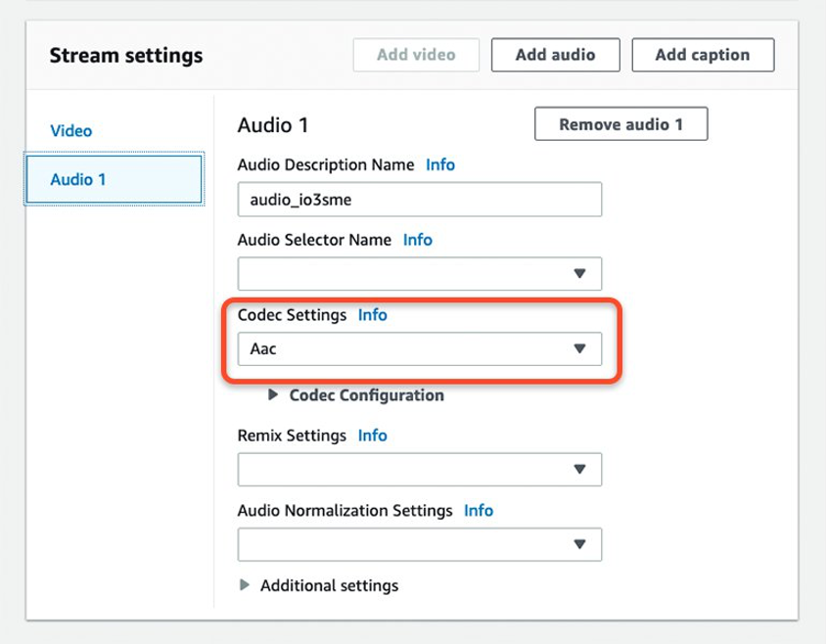
Task: Click the Additional settings disclosure triangle
Action: 245,585
